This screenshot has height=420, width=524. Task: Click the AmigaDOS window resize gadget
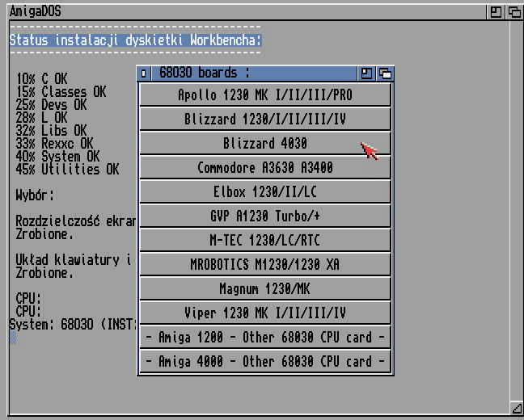click(517, 409)
